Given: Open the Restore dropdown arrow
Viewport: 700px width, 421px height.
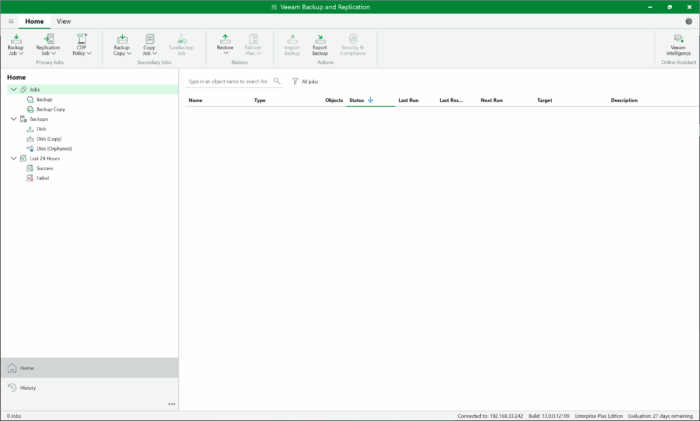Looking at the screenshot, I should coord(226,53).
